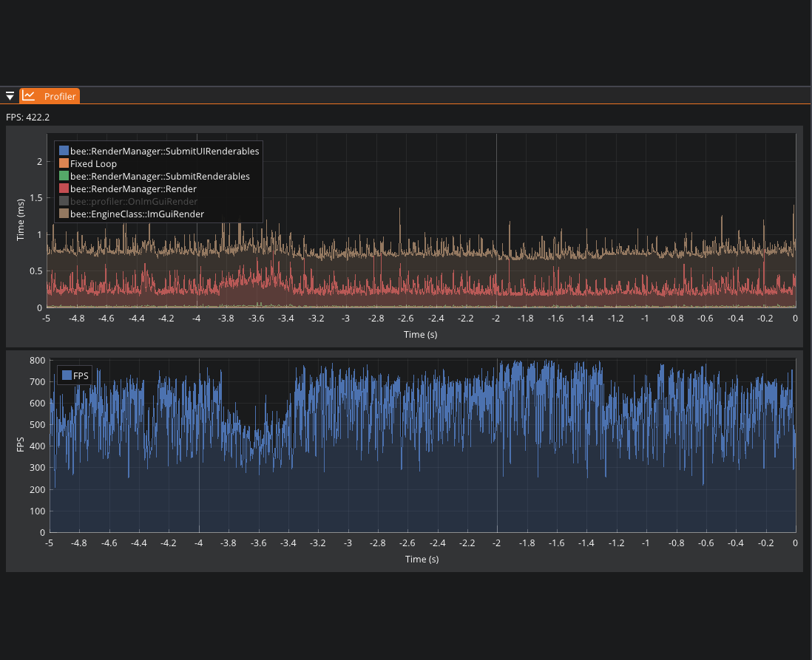812x660 pixels.
Task: Click Time (s) label under timing plot
Action: coord(422,335)
